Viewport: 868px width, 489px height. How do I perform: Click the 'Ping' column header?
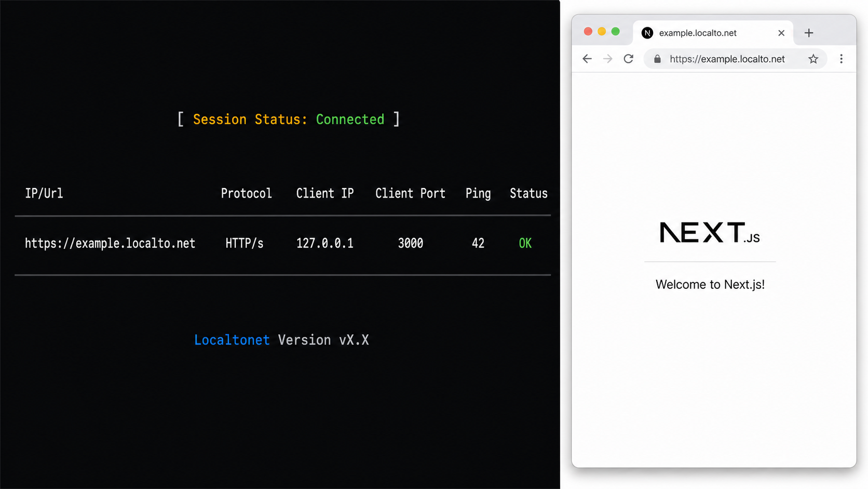(478, 194)
